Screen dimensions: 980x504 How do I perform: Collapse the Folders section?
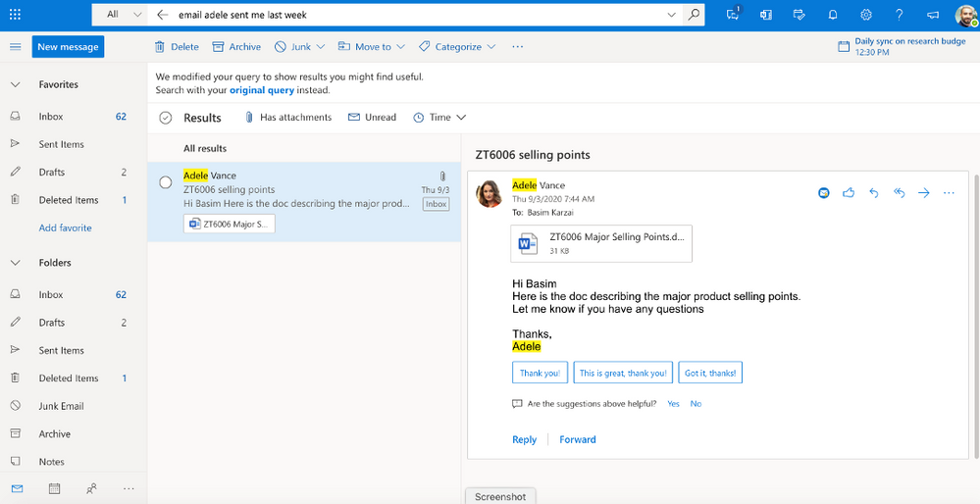(x=15, y=263)
